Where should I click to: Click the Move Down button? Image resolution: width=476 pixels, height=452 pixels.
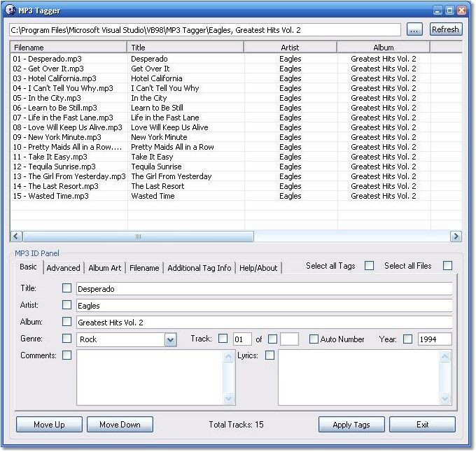120,425
